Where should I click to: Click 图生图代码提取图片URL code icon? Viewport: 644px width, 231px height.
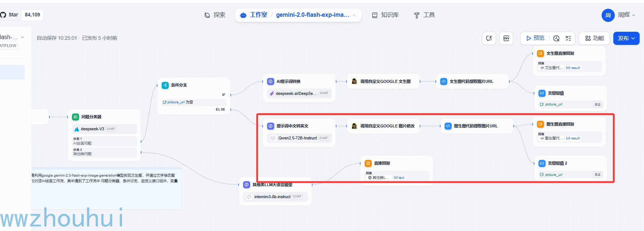pos(448,126)
